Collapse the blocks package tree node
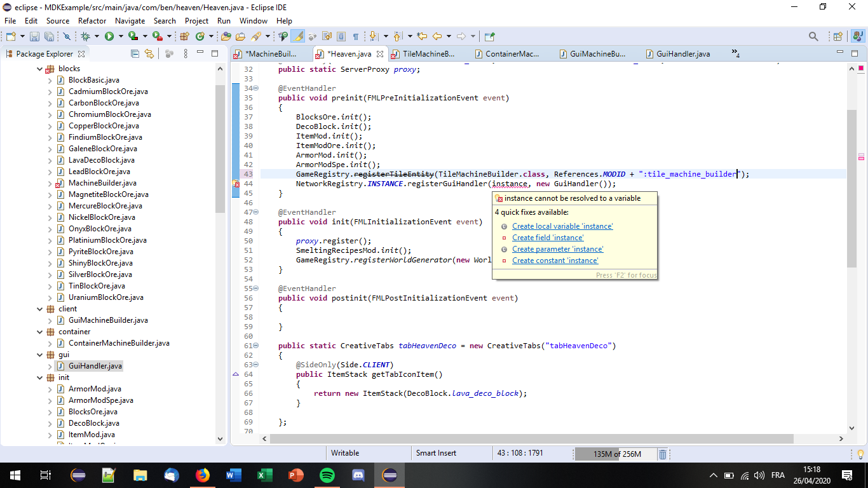Viewport: 868px width, 488px height. pos(41,69)
